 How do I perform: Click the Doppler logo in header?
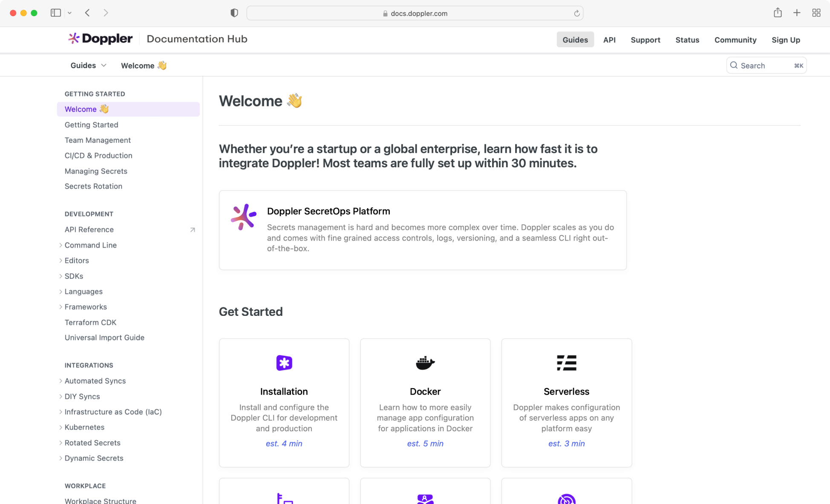[x=101, y=39]
